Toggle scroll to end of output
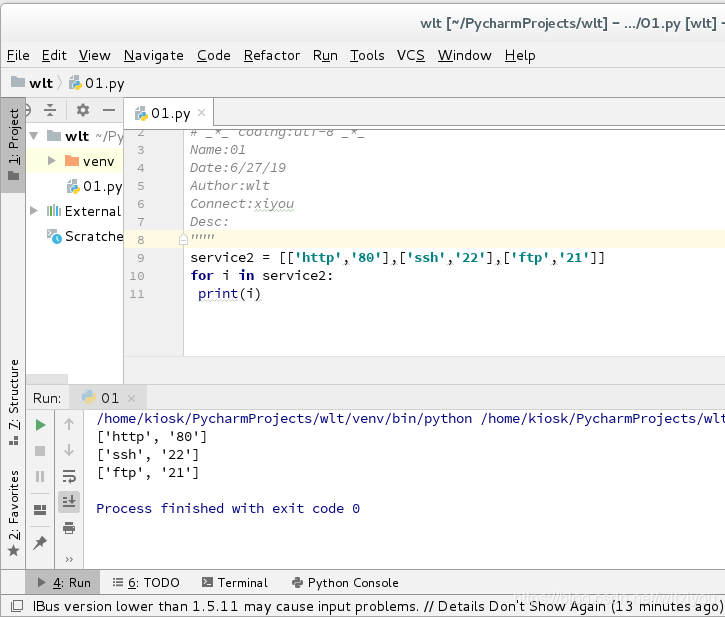Image resolution: width=725 pixels, height=617 pixels. point(69,502)
